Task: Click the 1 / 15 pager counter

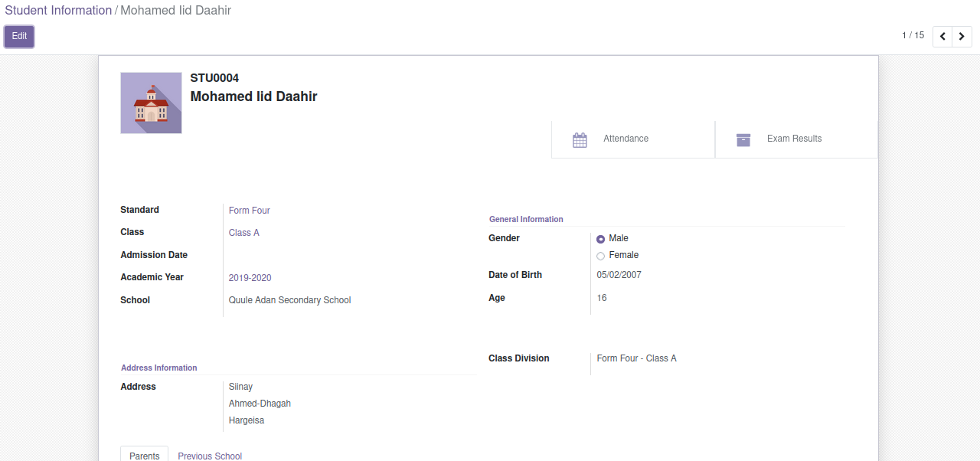Action: (913, 35)
